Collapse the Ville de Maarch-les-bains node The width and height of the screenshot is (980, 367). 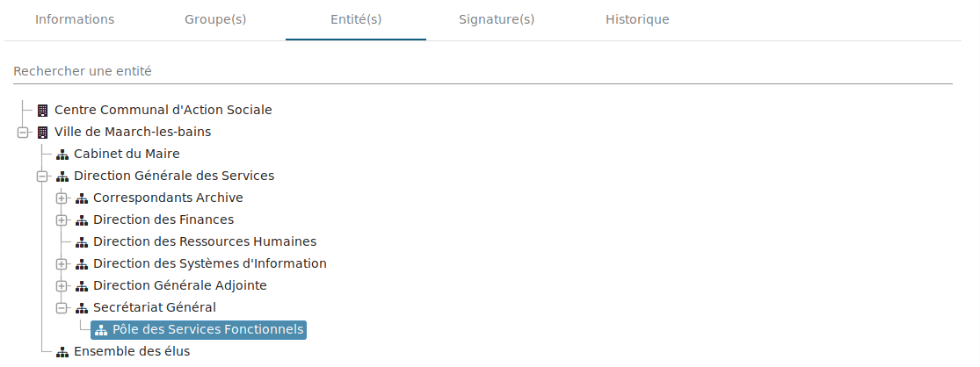(23, 133)
